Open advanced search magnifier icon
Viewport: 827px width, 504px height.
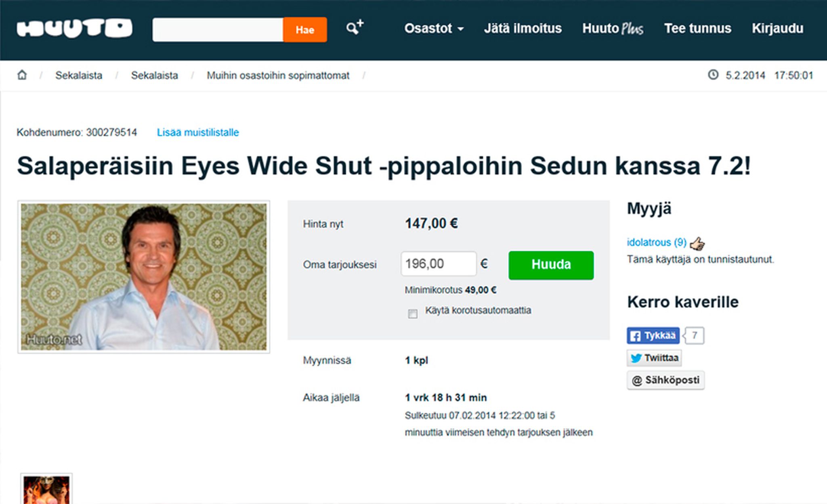click(354, 28)
